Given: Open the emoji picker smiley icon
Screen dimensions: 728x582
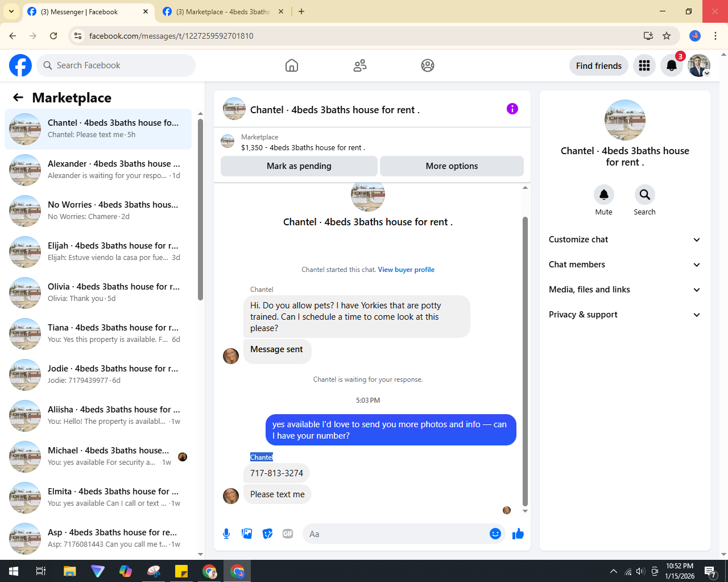Looking at the screenshot, I should click(x=495, y=534).
